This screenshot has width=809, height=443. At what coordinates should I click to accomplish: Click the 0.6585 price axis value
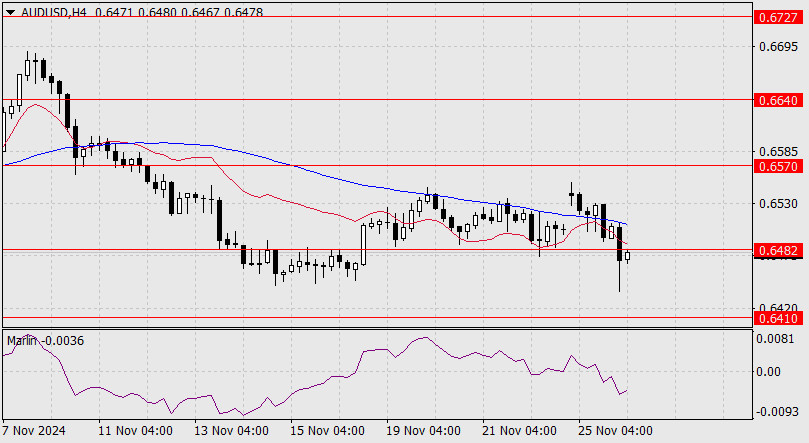(778, 152)
